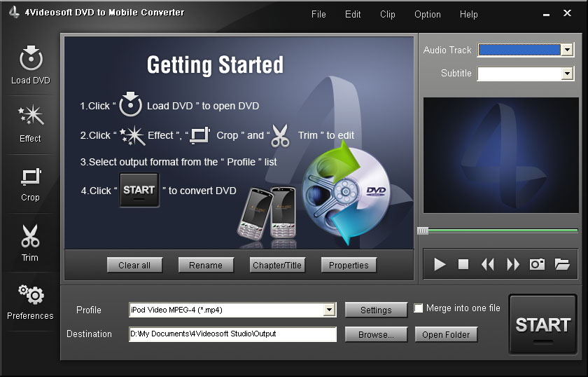Screen dimensions: 588x377
Task: Take a snapshot with camera icon
Action: pos(537,264)
